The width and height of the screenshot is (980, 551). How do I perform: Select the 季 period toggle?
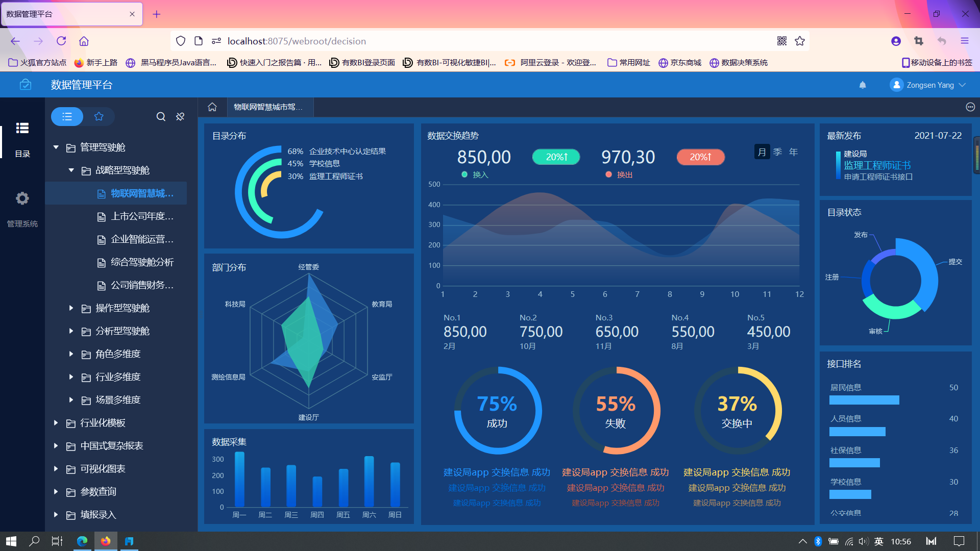[x=777, y=152]
